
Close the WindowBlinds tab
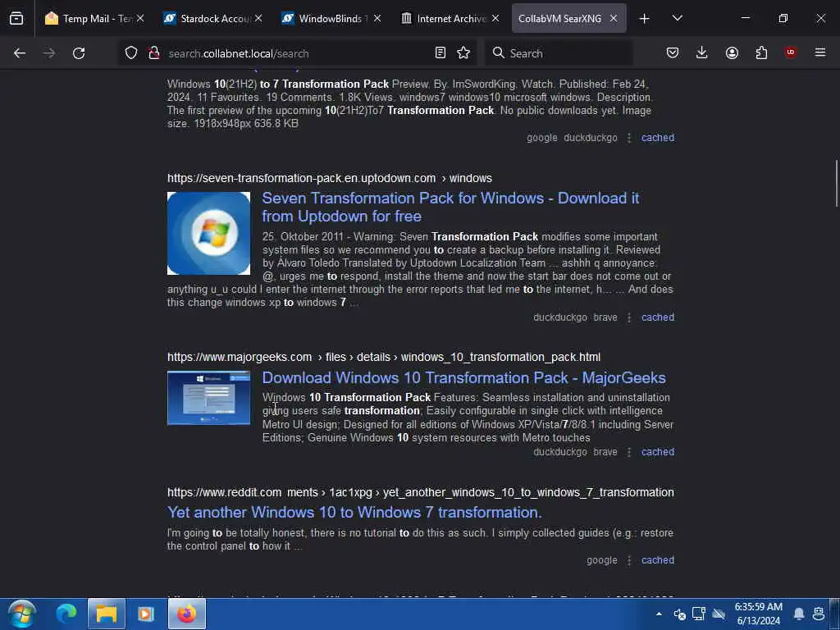(377, 19)
